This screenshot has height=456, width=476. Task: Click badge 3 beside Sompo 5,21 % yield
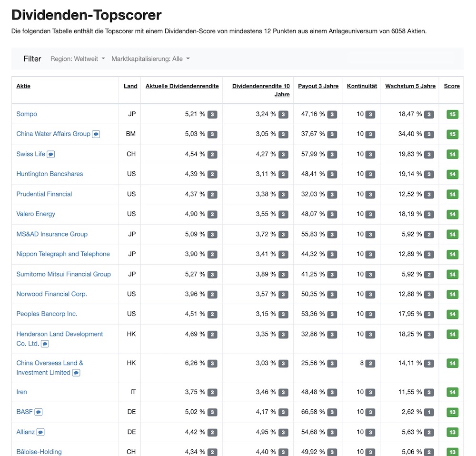[212, 114]
